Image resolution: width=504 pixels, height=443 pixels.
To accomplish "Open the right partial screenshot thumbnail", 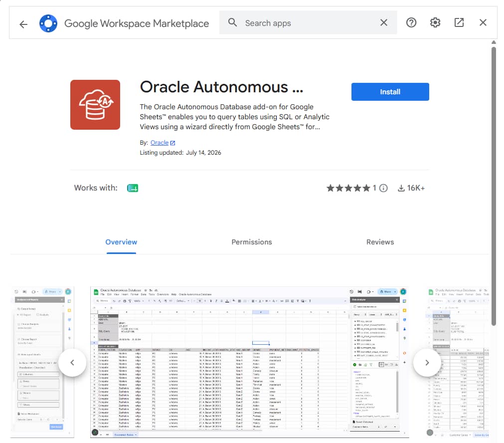I will [458, 362].
